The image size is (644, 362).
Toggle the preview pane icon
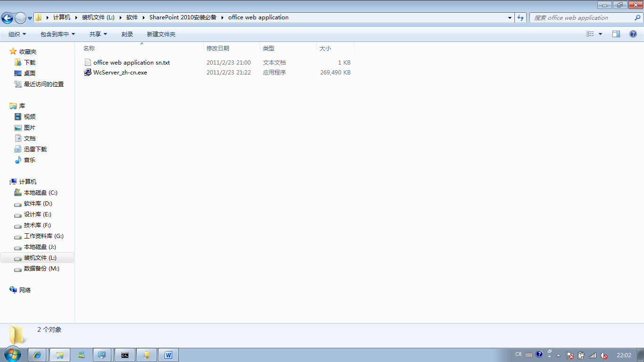[x=616, y=34]
